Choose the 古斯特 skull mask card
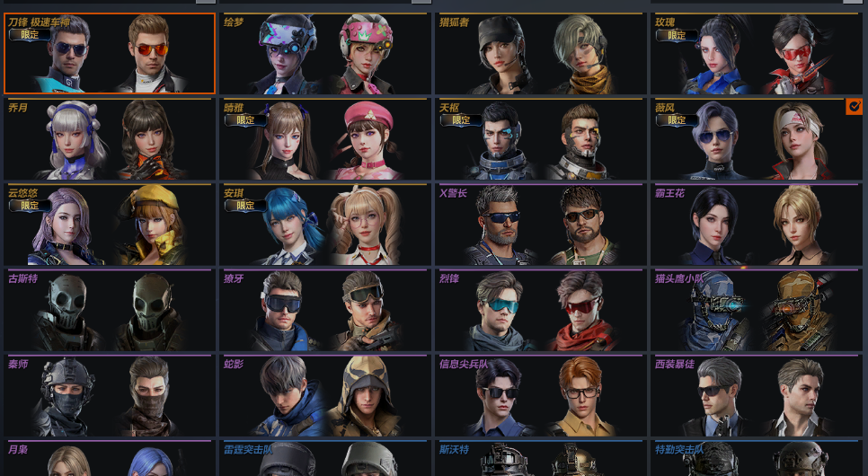This screenshot has height=476, width=868. pyautogui.click(x=110, y=311)
